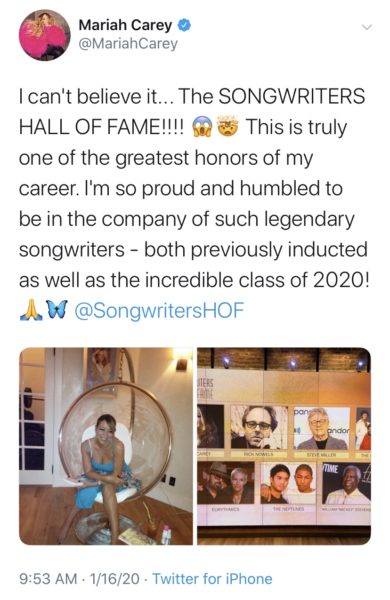Click the blue verified badge
This screenshot has width=390, height=600.
click(x=185, y=26)
